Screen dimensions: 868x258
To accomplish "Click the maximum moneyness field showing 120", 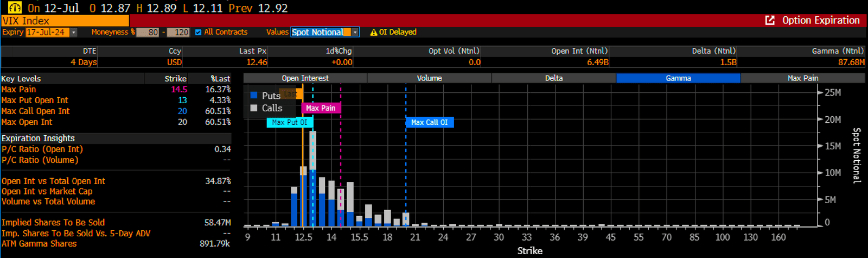I will tap(178, 33).
